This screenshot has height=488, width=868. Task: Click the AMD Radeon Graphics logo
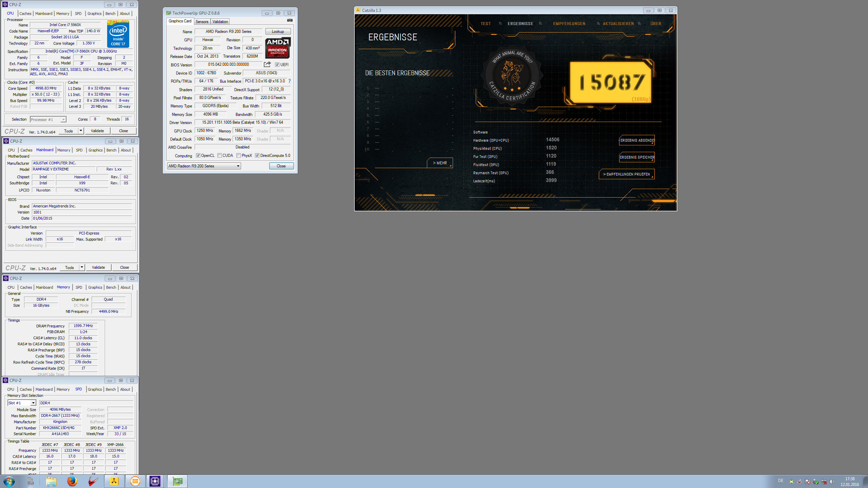tap(278, 48)
